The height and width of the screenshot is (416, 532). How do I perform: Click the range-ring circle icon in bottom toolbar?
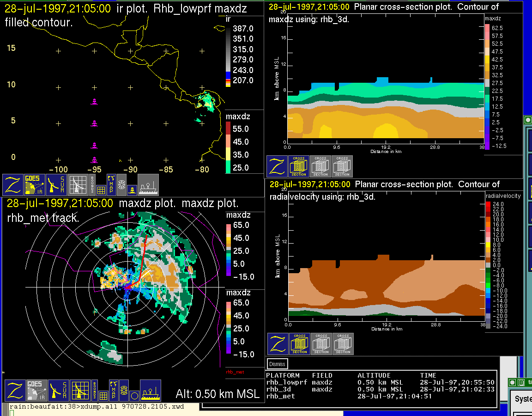tap(134, 396)
